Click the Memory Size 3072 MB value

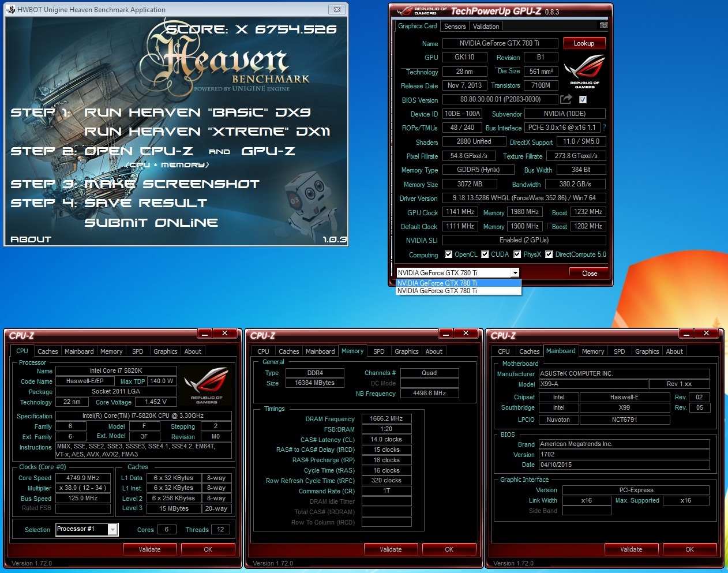pos(470,184)
